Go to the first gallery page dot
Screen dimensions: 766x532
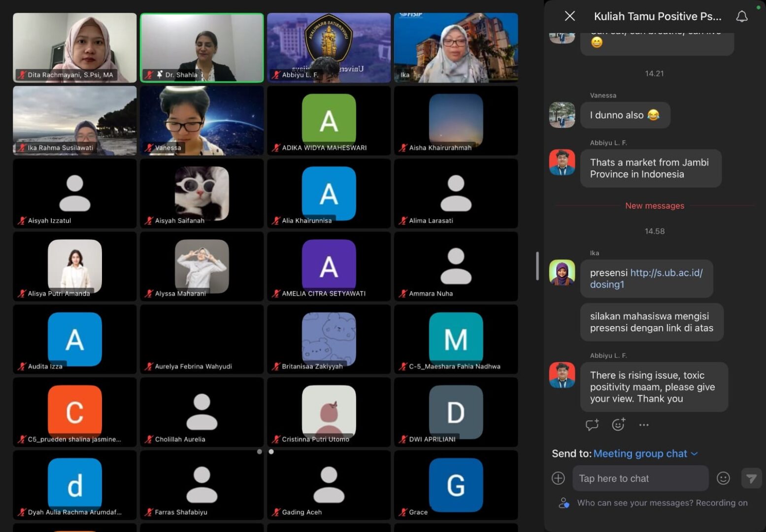click(x=260, y=452)
